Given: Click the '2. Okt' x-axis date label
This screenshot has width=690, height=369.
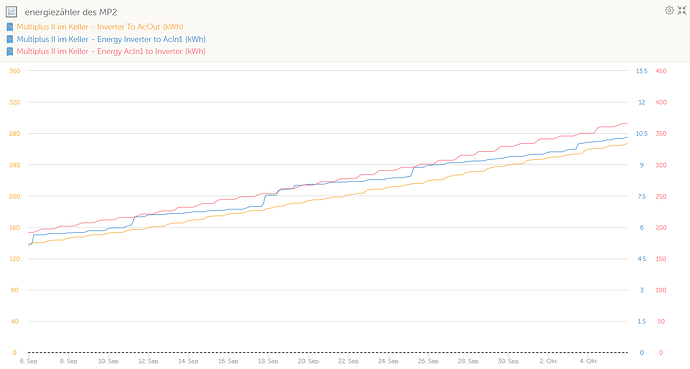Looking at the screenshot, I should tap(548, 361).
